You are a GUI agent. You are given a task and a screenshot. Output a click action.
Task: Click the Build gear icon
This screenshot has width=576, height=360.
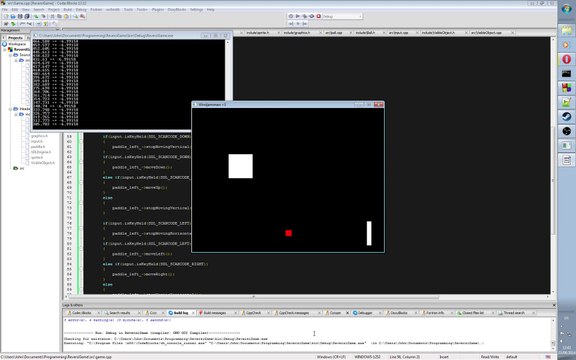[x=291, y=16]
